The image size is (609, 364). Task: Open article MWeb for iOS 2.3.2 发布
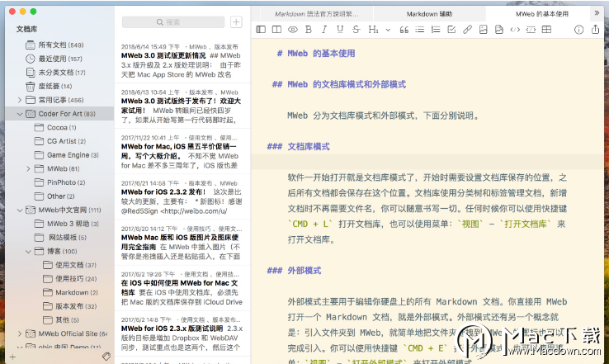(x=182, y=197)
